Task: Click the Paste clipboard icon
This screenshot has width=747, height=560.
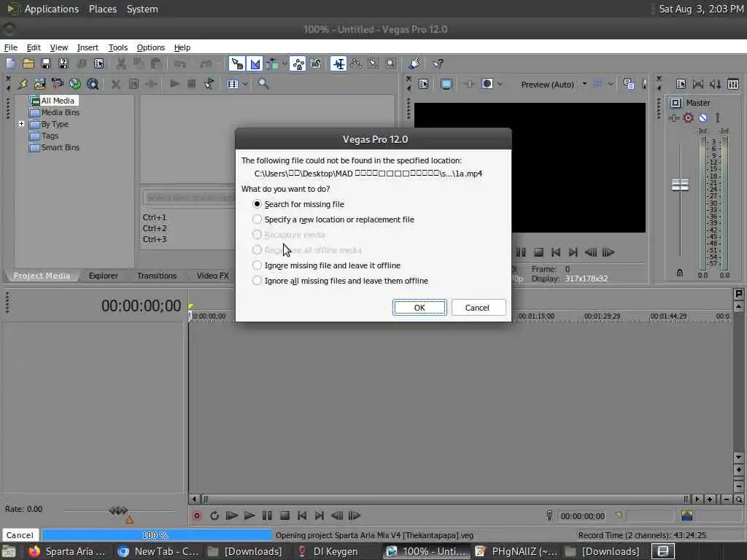Action: point(156,64)
